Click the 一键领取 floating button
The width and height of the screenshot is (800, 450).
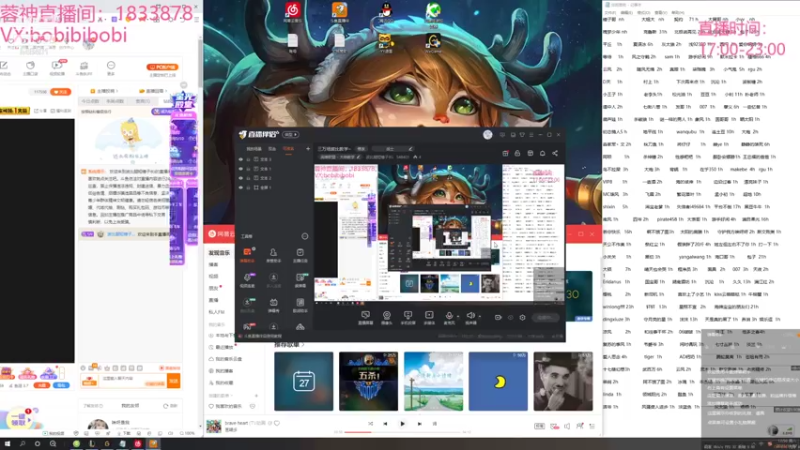19,419
